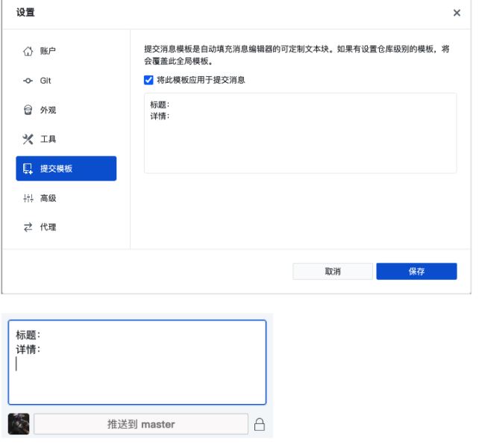Click the 外观 appearance icon
The width and height of the screenshot is (479, 448).
pos(28,110)
